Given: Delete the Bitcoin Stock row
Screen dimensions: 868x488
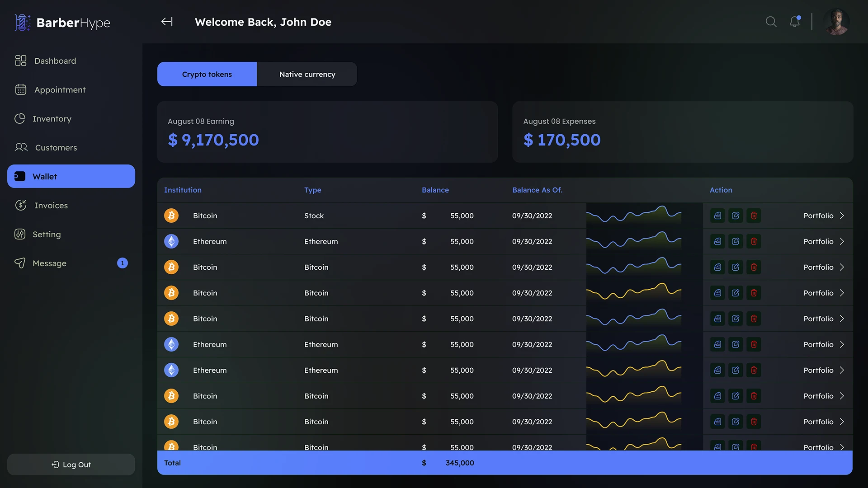Looking at the screenshot, I should [754, 216].
